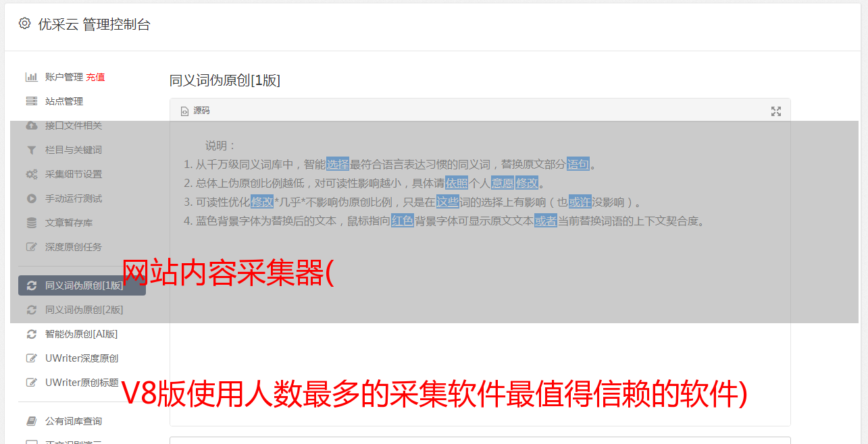Select 同义词伪原创[1版] sidebar item
The width and height of the screenshot is (868, 444).
pyautogui.click(x=82, y=285)
